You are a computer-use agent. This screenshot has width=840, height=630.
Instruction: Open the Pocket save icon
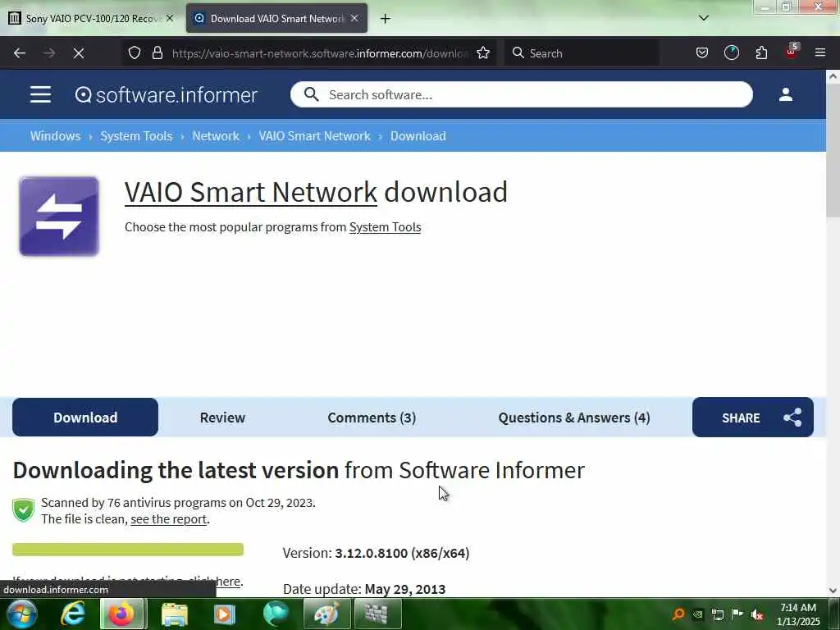click(x=702, y=53)
